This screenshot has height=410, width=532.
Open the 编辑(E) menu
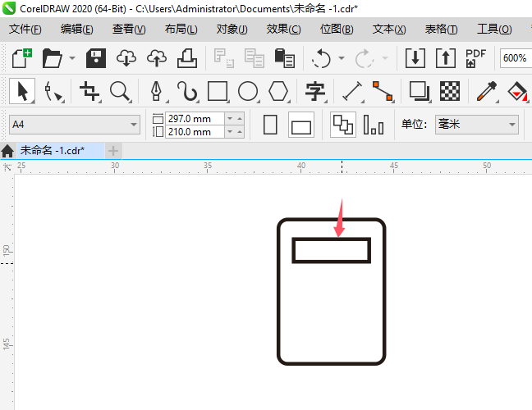coord(76,30)
